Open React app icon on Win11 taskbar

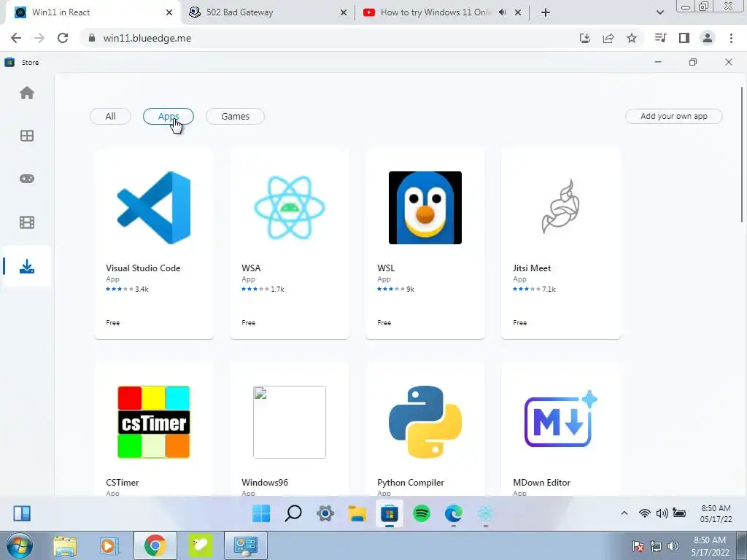click(x=485, y=513)
